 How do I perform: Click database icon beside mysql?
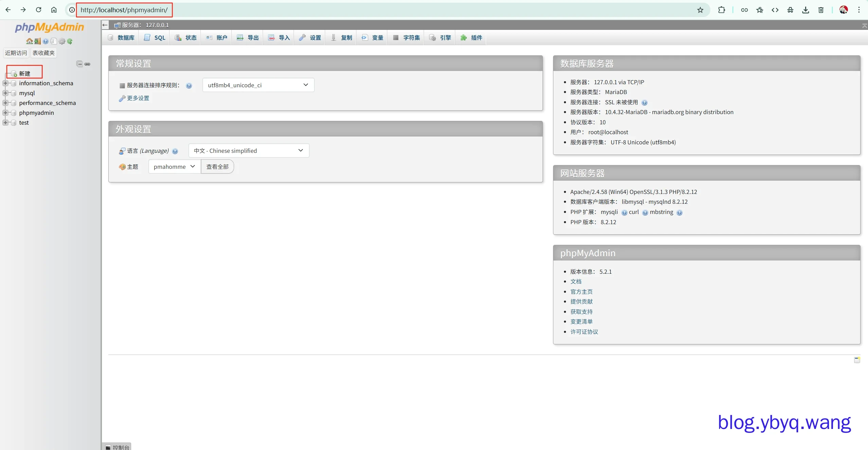click(x=14, y=93)
